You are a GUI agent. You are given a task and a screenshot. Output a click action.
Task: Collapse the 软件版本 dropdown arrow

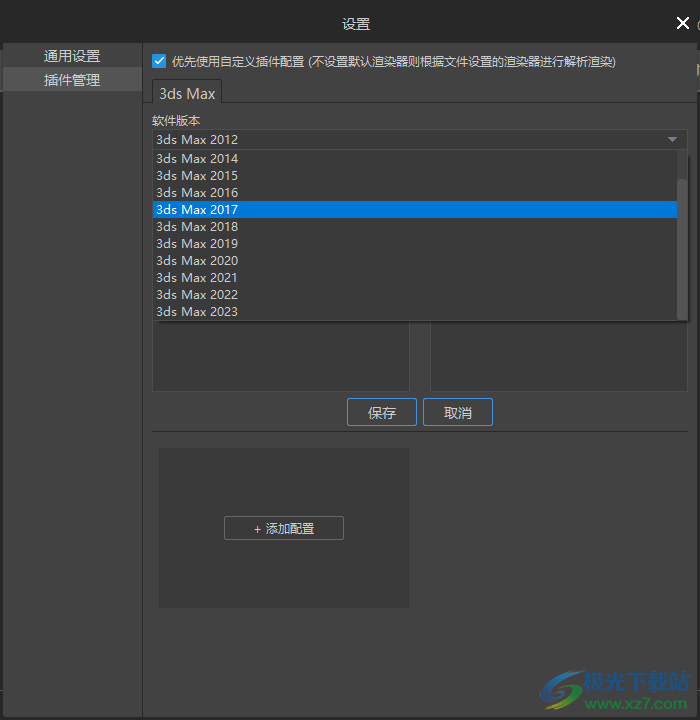tap(672, 139)
